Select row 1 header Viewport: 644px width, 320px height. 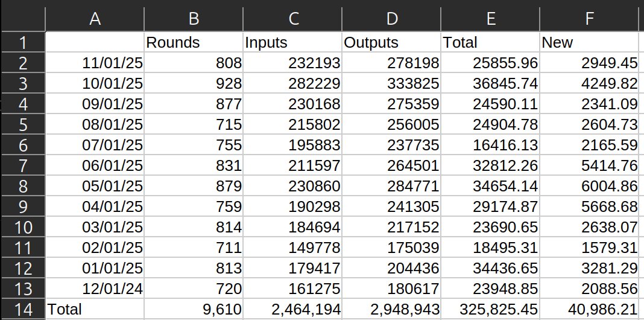[23, 42]
